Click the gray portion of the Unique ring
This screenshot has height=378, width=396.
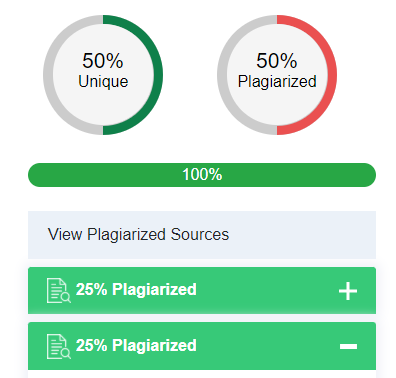tap(48, 75)
